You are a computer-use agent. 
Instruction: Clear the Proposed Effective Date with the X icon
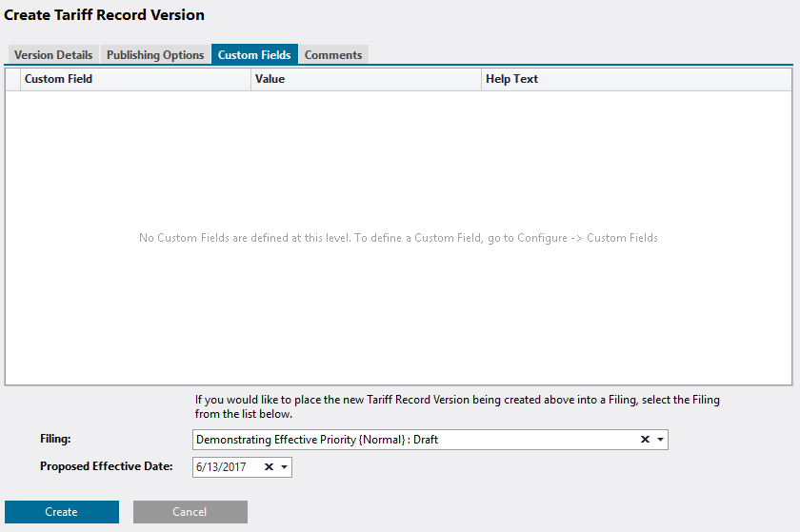tap(269, 467)
